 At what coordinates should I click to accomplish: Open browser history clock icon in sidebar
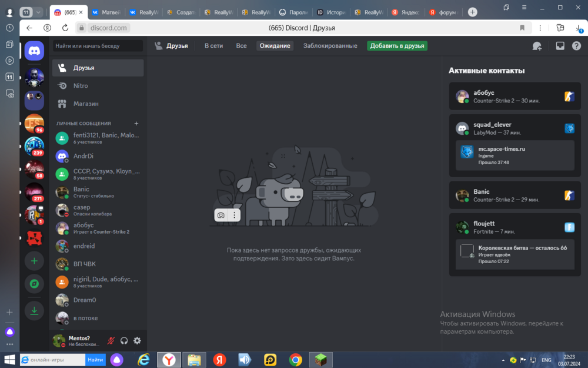click(x=10, y=28)
